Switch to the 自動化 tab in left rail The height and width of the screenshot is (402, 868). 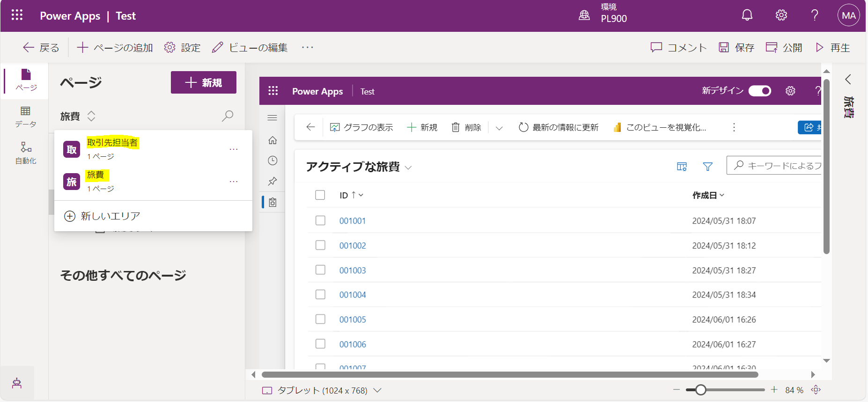coord(26,153)
